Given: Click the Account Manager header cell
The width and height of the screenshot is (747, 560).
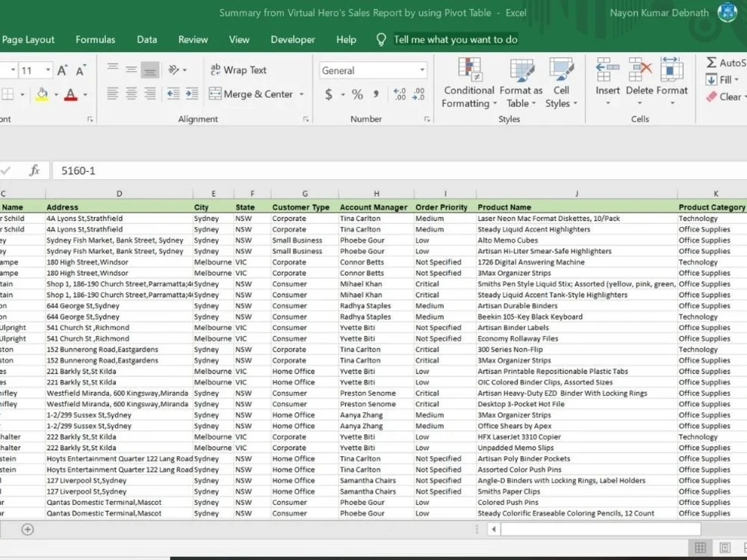Looking at the screenshot, I should point(376,207).
